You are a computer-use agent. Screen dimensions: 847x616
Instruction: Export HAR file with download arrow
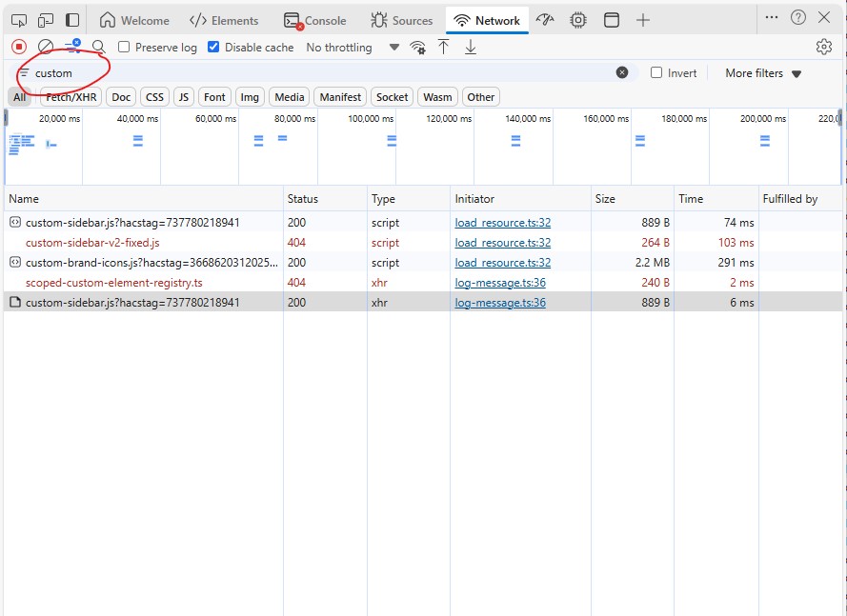pos(470,47)
